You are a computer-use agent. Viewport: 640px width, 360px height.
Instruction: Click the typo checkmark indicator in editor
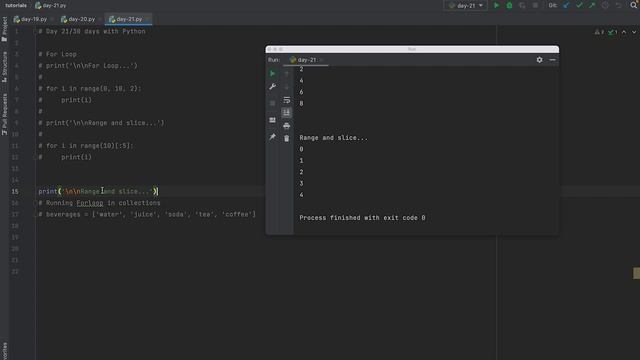click(x=612, y=32)
